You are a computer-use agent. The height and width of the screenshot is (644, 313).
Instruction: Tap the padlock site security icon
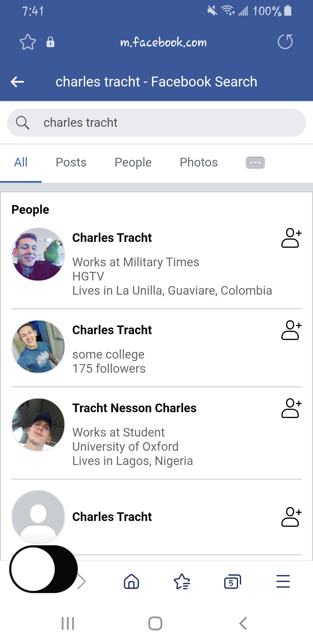50,42
